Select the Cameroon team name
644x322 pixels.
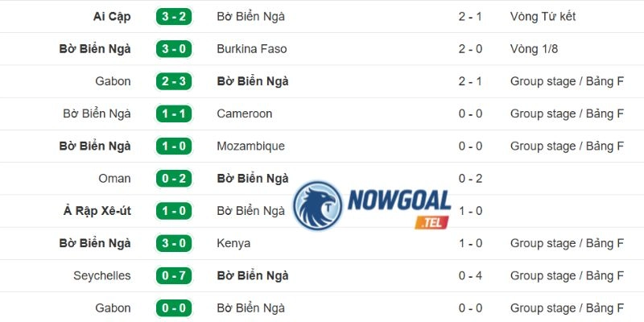245,114
